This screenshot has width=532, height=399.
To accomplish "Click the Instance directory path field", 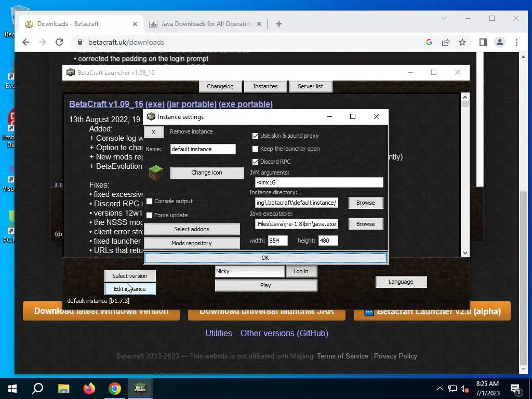I will tap(296, 203).
